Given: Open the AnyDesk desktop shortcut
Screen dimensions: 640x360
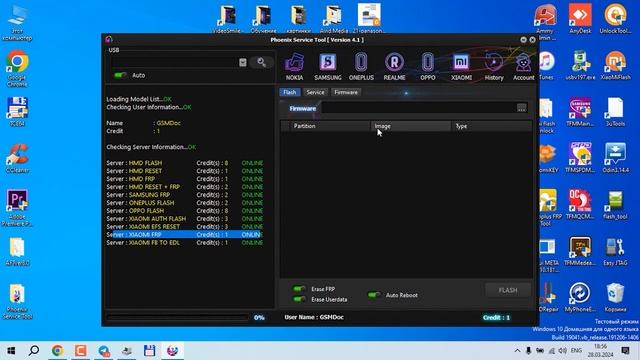Looking at the screenshot, I should pos(580,19).
